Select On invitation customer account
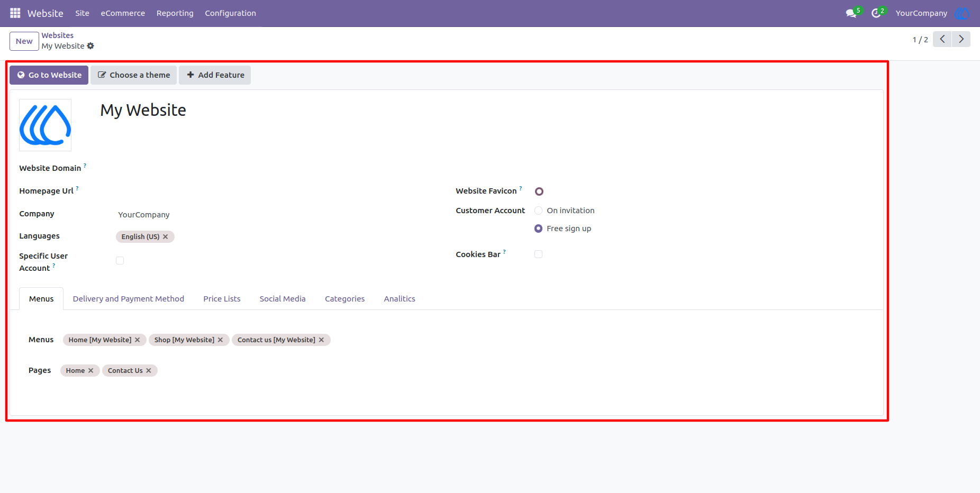 [538, 211]
